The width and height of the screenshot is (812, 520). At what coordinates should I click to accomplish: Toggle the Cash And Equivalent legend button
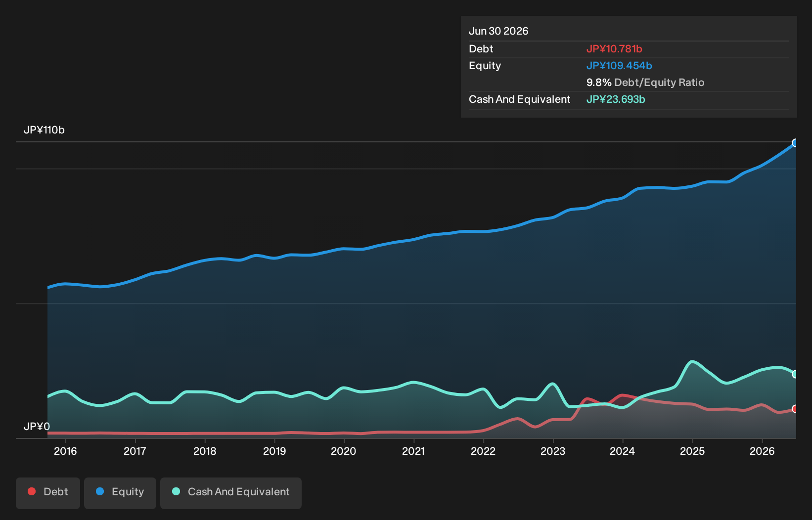[231, 493]
